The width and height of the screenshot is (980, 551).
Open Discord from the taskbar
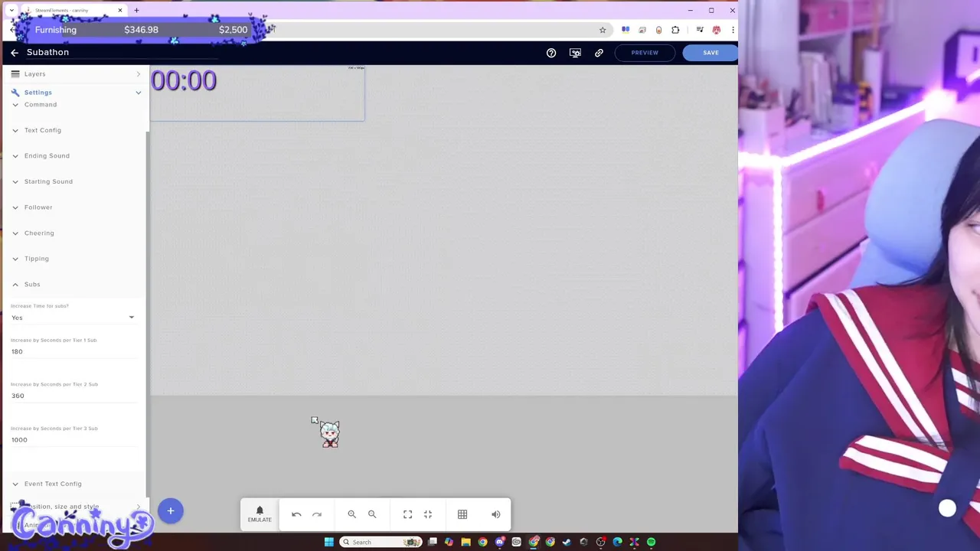click(x=499, y=542)
